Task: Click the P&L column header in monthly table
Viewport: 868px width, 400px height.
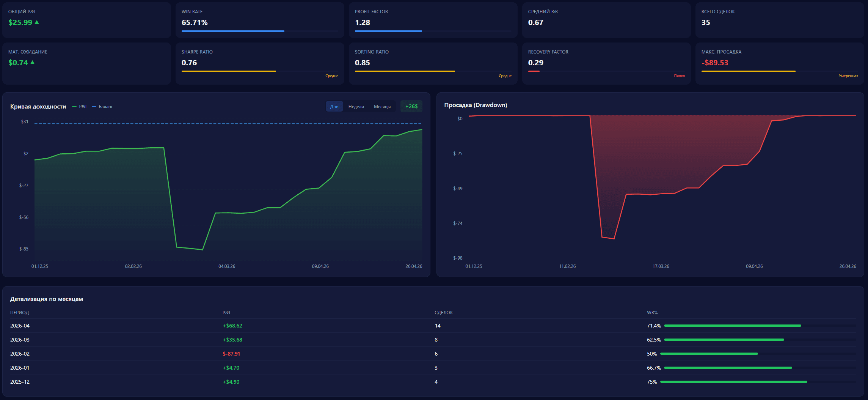Action: click(x=227, y=313)
